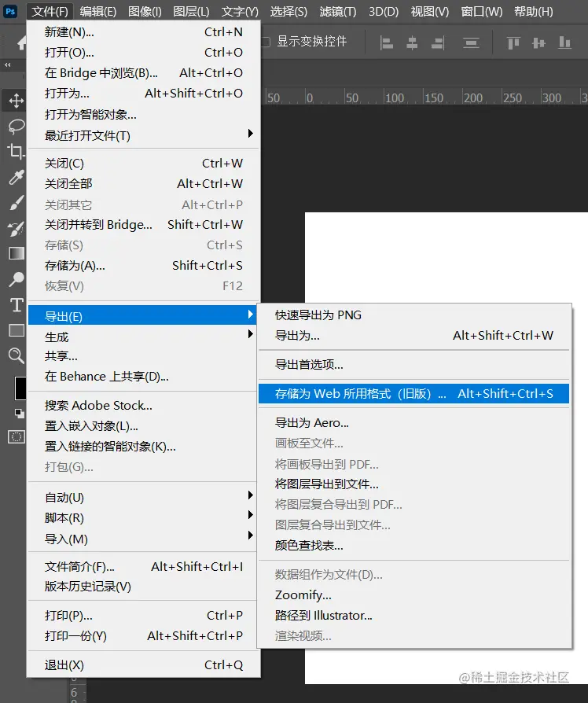
Task: Expand the 生成 submenu
Action: [x=142, y=337]
